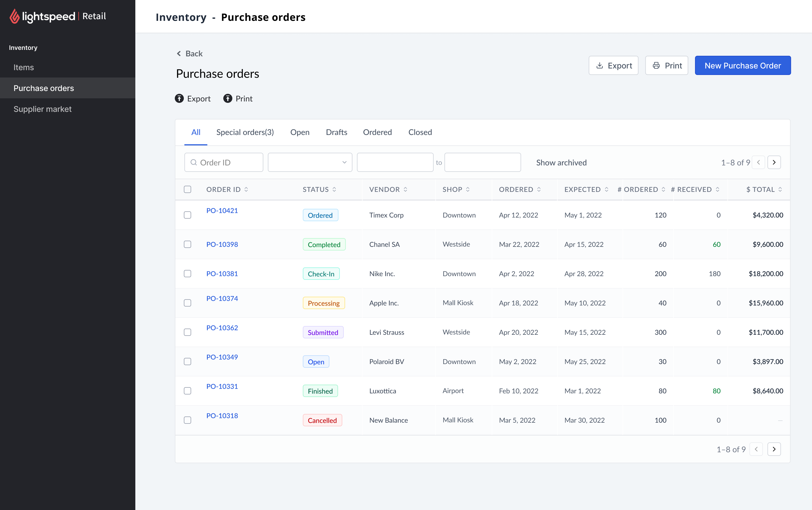The height and width of the screenshot is (510, 812).
Task: Sort by Expected date column arrows
Action: [606, 189]
